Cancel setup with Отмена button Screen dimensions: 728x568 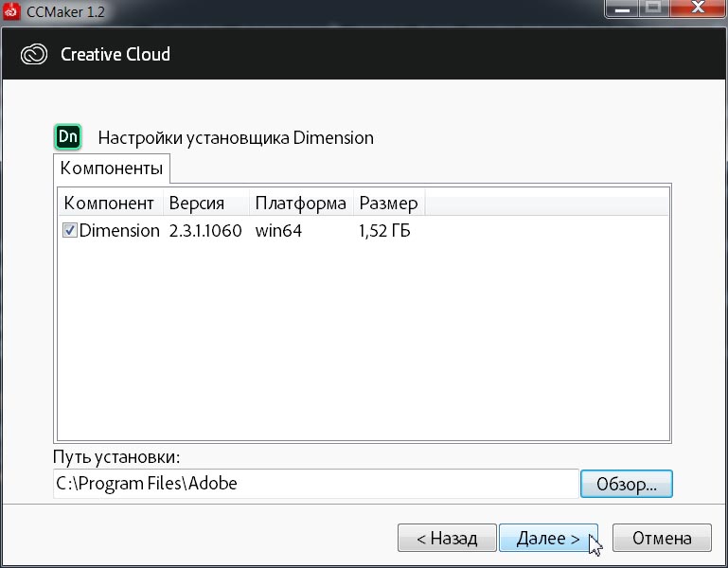(662, 538)
